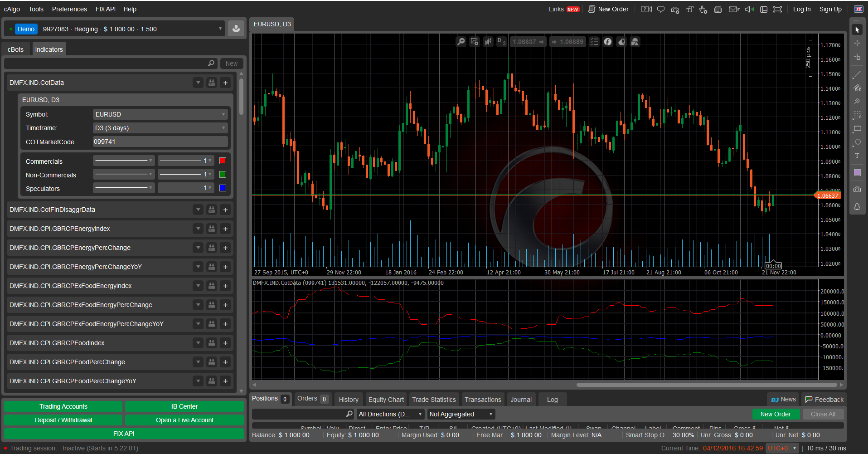This screenshot has width=868, height=454.
Task: Select the trend line drawing tool
Action: tap(857, 74)
